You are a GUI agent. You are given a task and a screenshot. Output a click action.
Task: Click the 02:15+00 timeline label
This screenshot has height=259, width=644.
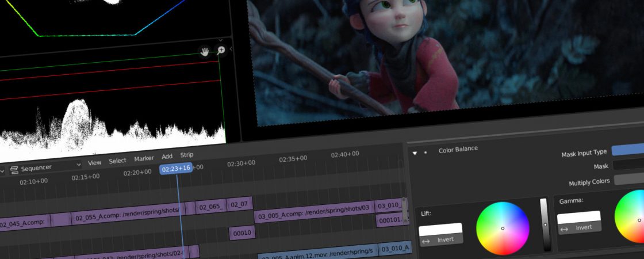click(86, 177)
